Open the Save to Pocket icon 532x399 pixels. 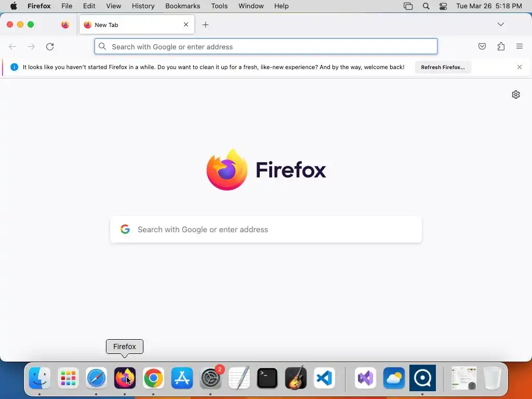(482, 46)
